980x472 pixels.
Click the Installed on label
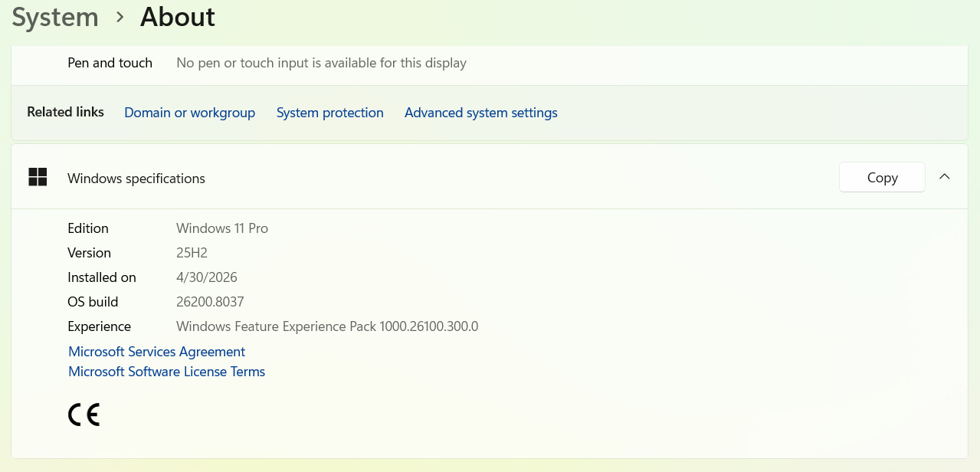click(102, 277)
